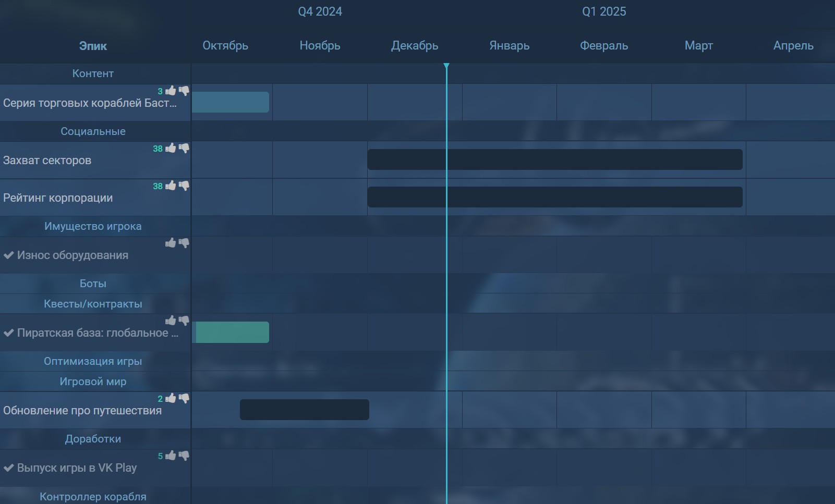
Task: Thumbs up the Пиратская база epic
Action: pos(171,321)
